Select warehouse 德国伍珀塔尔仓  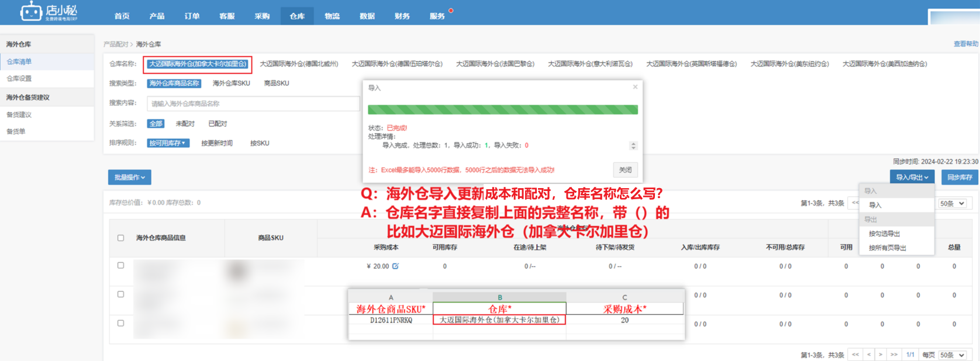click(397, 64)
